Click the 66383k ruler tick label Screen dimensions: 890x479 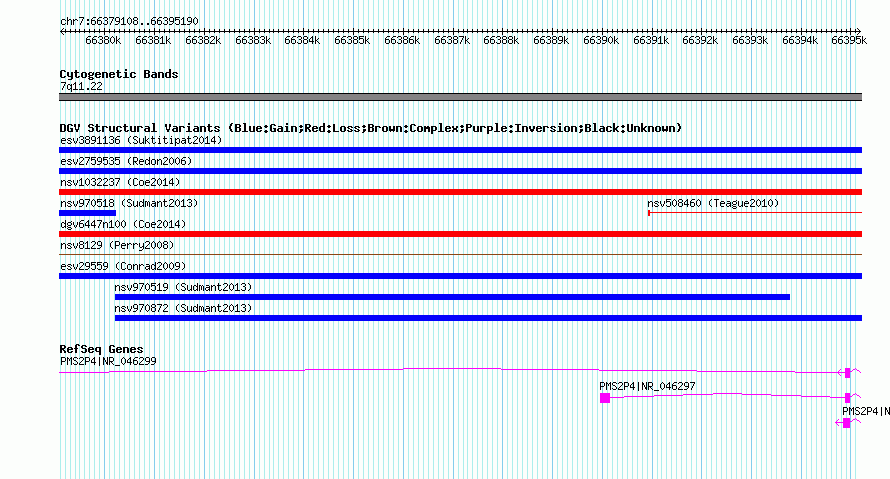(253, 40)
